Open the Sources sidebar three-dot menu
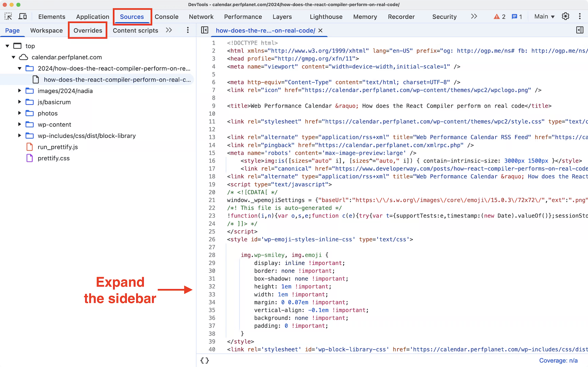The image size is (588, 367). (188, 30)
